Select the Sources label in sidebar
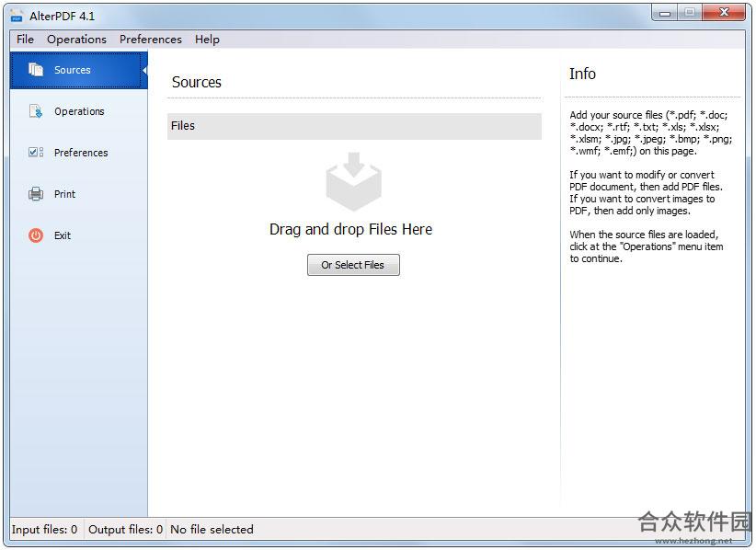756x550 pixels. 73,70
